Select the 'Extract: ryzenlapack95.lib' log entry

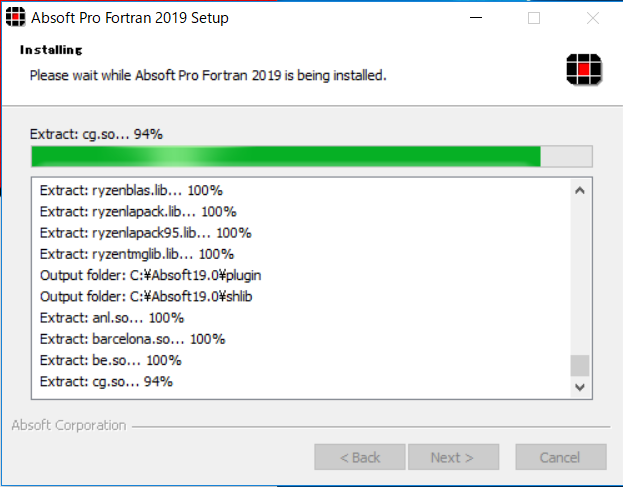(145, 233)
